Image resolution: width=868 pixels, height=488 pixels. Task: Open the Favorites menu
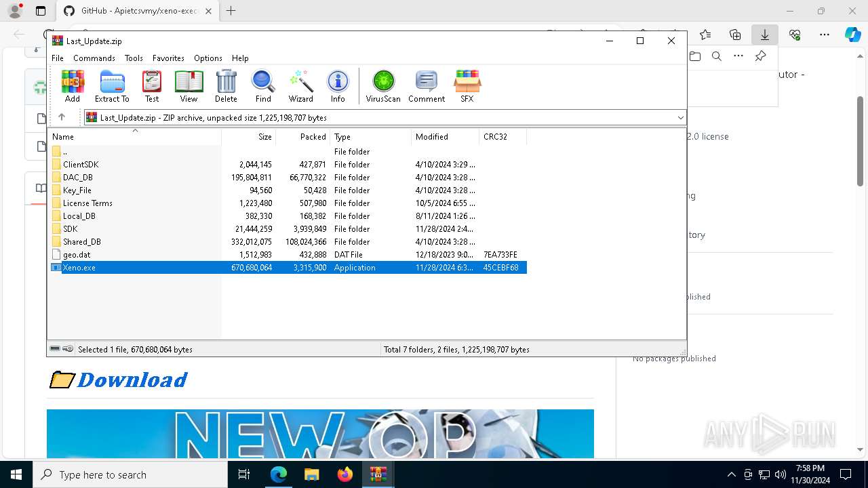point(168,58)
